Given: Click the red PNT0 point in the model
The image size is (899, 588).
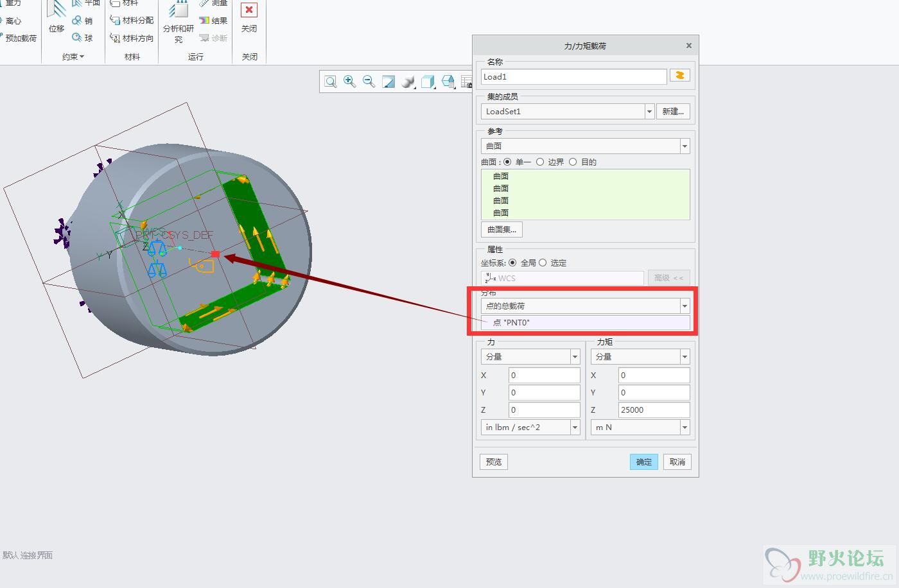Looking at the screenshot, I should click(x=215, y=254).
